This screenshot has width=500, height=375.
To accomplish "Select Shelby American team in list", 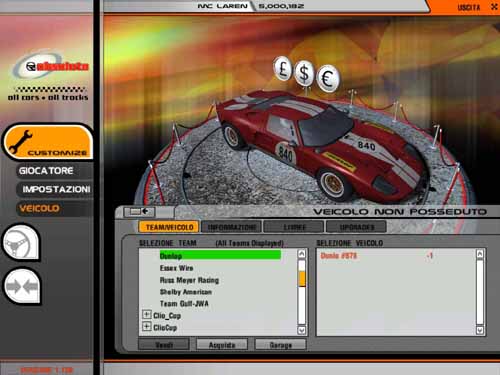I will tap(186, 292).
